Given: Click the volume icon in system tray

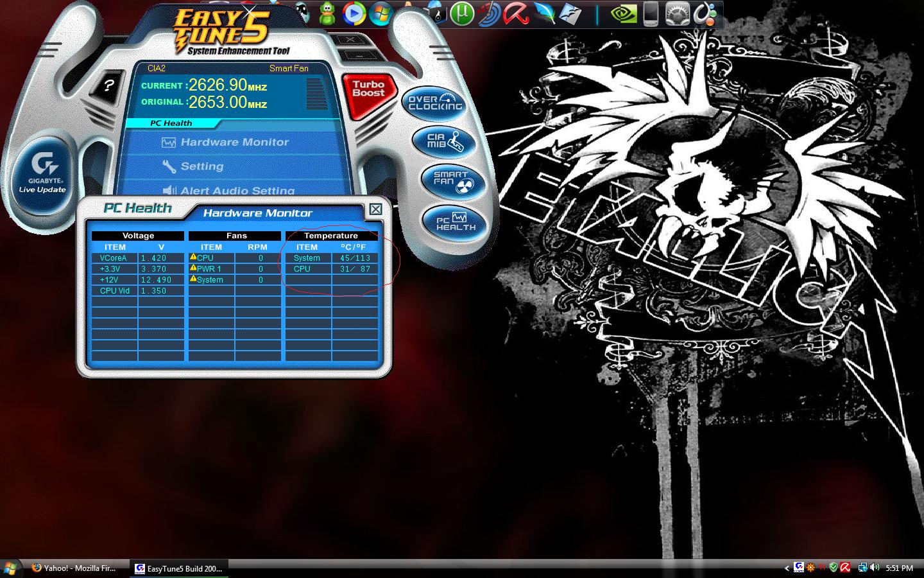Looking at the screenshot, I should point(875,568).
